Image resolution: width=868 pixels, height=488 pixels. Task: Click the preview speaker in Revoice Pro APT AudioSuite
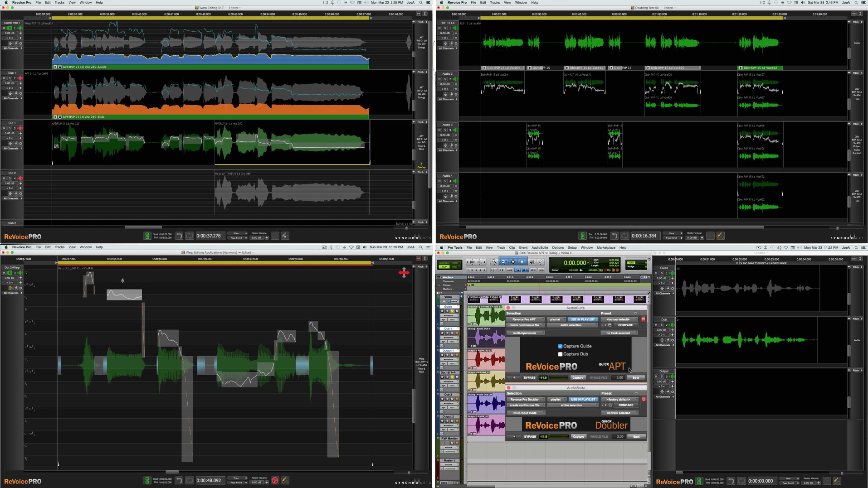(514, 377)
